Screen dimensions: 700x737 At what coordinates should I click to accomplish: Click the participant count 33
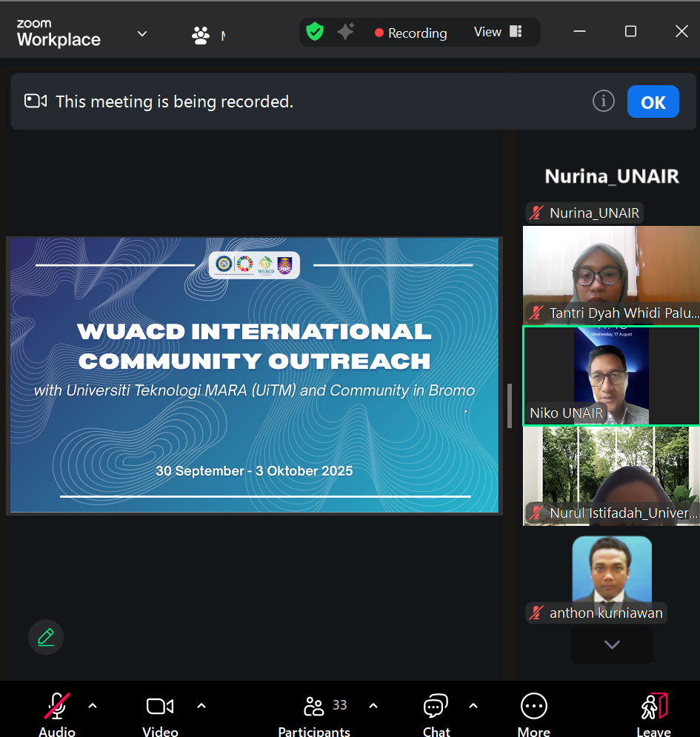340,705
